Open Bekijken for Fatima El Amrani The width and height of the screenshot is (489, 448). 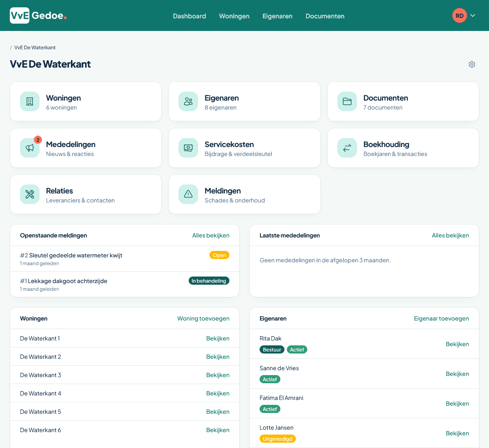coord(457,404)
